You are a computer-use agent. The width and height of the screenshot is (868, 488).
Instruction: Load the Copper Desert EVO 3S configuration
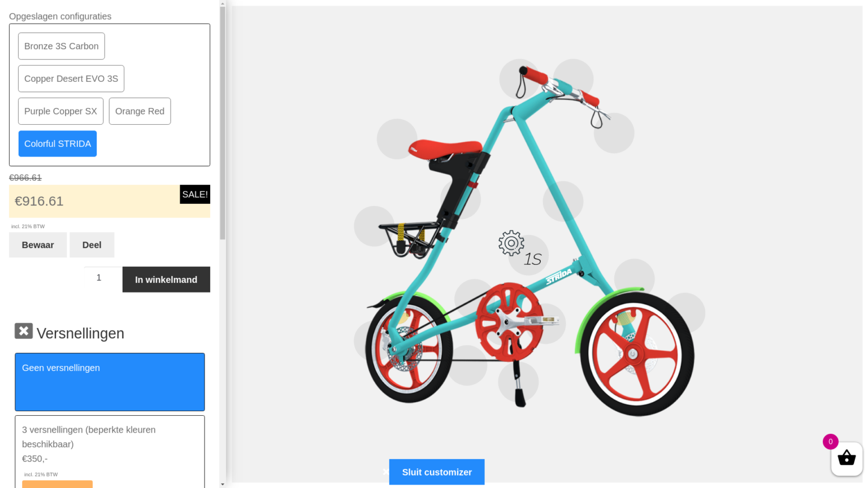tap(71, 79)
